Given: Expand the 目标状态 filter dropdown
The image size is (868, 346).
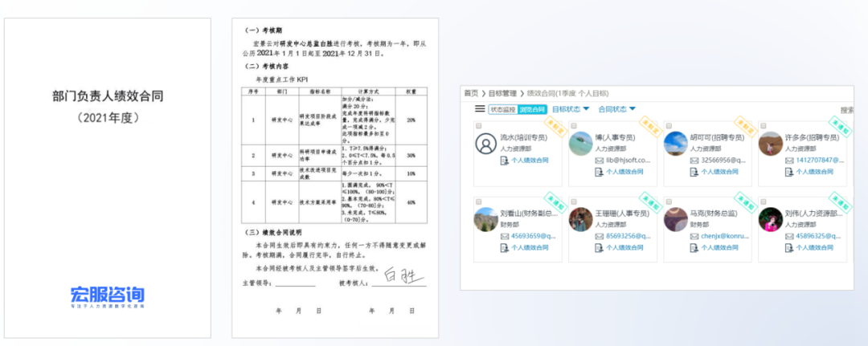Looking at the screenshot, I should [571, 109].
